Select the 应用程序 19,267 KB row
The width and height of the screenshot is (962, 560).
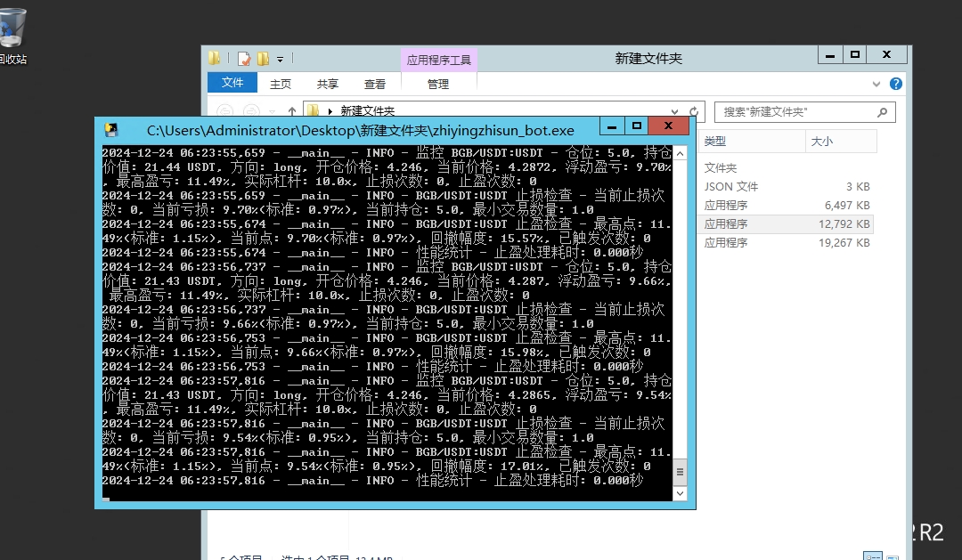(x=787, y=243)
